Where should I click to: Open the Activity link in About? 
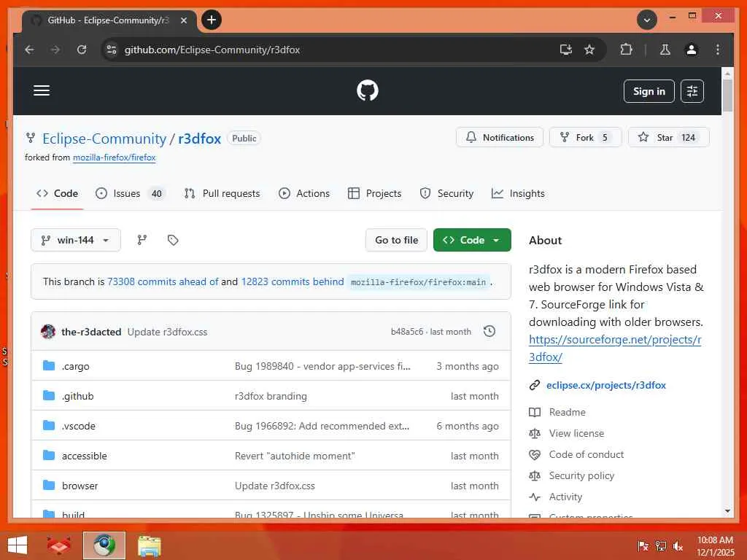[x=565, y=497]
